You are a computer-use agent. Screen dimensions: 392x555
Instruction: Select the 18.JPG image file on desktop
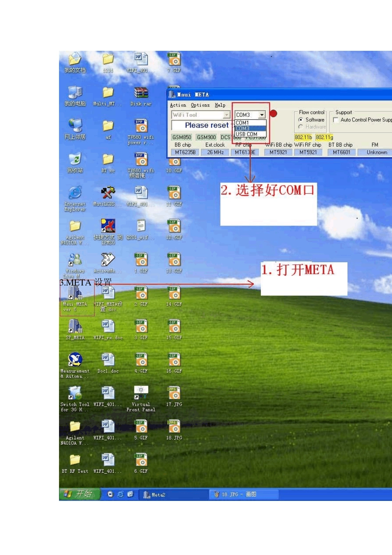pos(174,430)
